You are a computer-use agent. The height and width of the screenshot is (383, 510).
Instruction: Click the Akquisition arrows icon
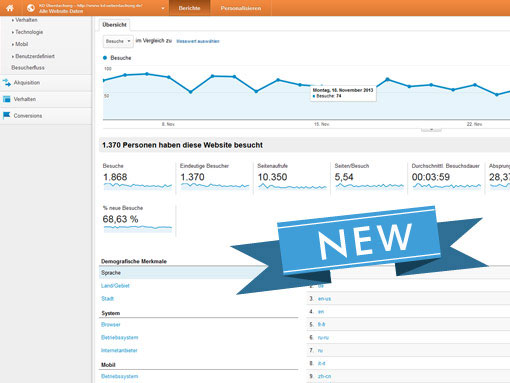(x=7, y=82)
